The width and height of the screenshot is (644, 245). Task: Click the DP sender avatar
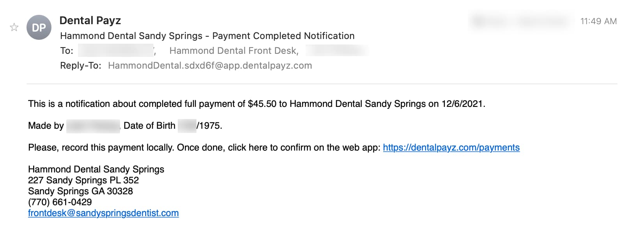pyautogui.click(x=39, y=27)
